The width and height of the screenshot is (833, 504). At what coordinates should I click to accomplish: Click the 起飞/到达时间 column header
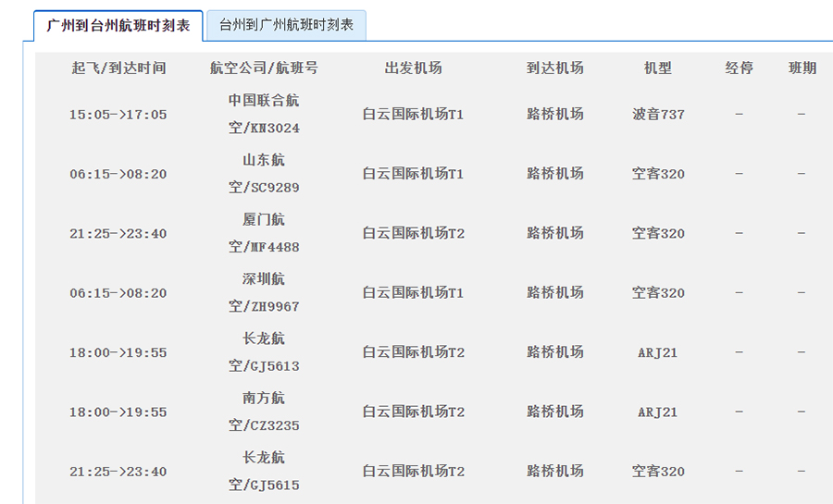pos(118,68)
